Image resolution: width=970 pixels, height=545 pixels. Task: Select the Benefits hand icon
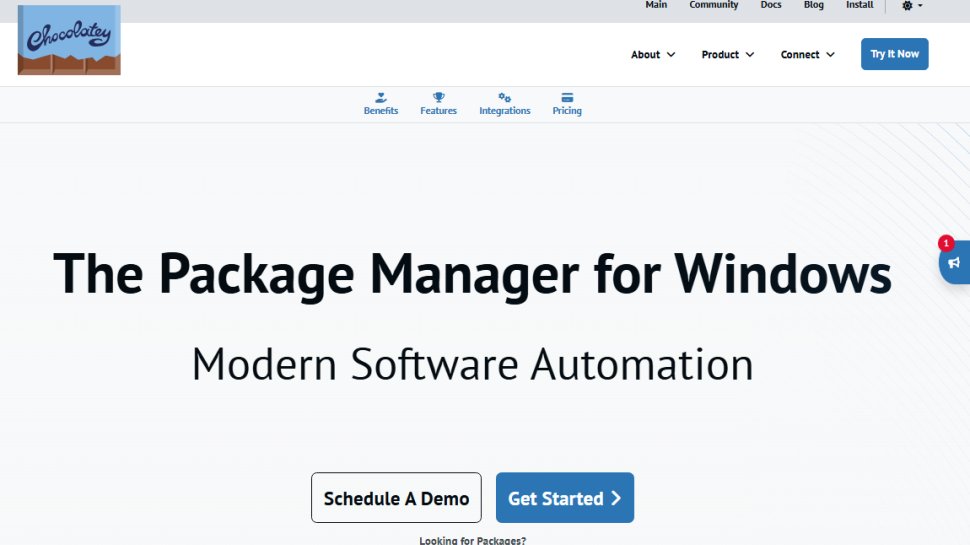(380, 98)
